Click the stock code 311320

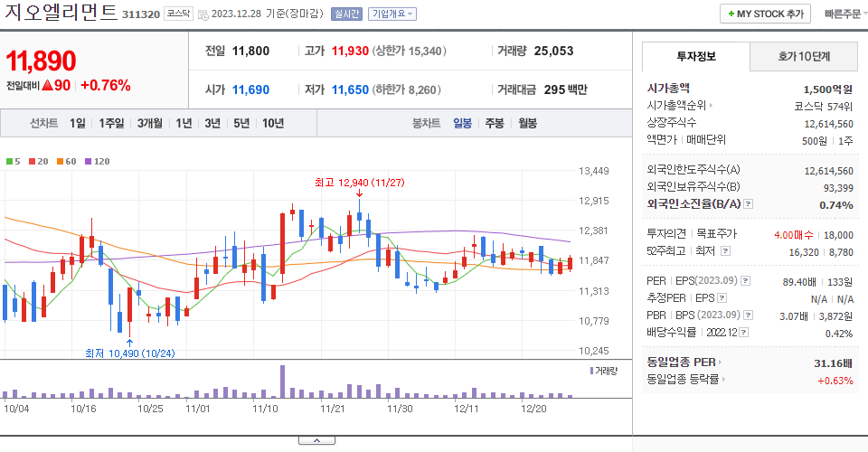(x=141, y=14)
